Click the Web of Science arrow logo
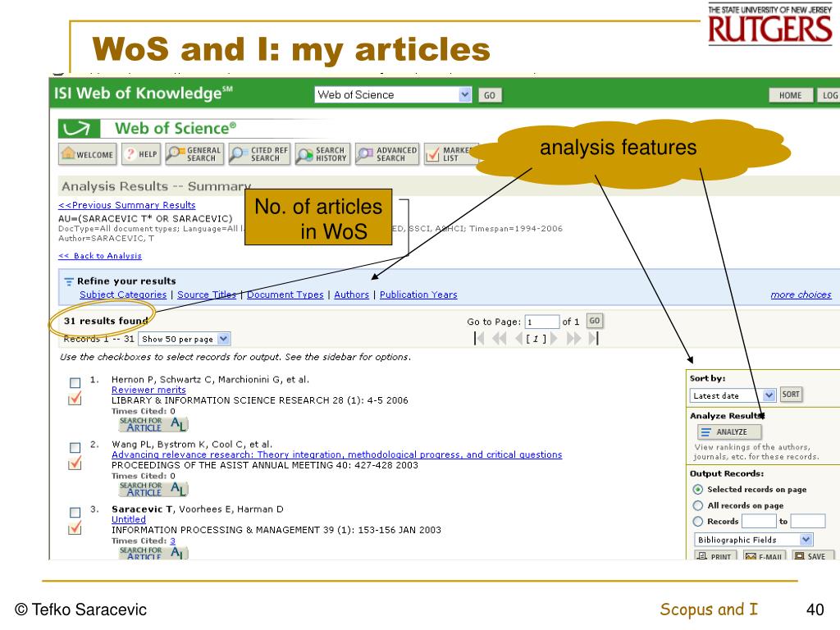 (79, 129)
